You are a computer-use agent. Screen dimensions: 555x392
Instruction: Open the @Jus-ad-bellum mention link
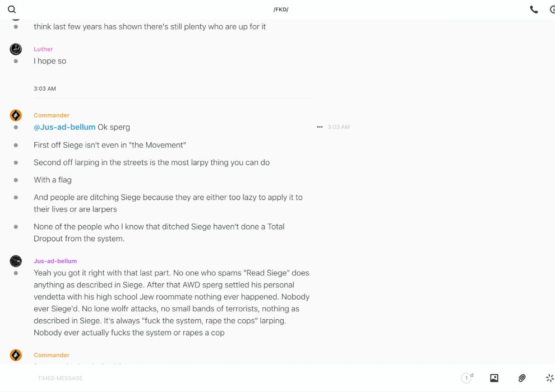(64, 127)
